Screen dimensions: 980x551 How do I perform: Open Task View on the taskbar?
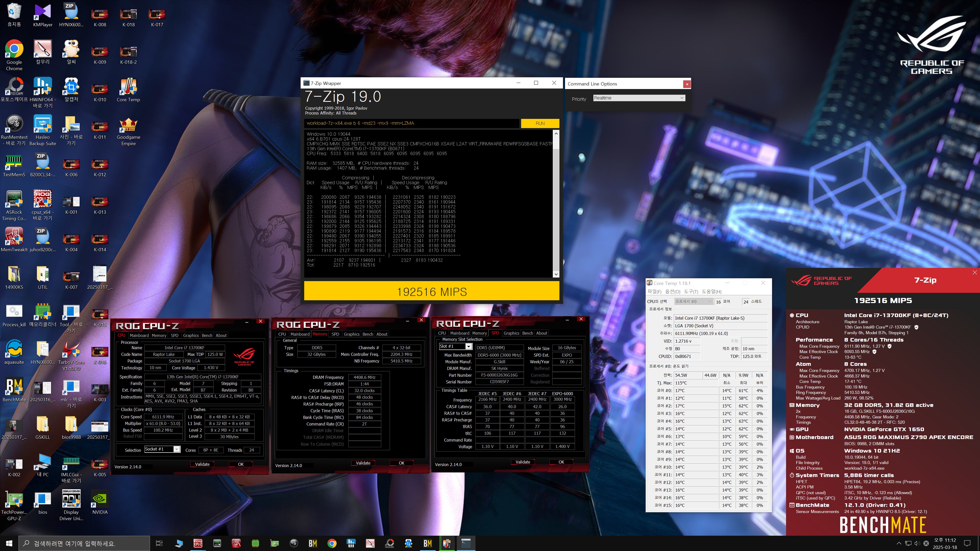tap(159, 543)
